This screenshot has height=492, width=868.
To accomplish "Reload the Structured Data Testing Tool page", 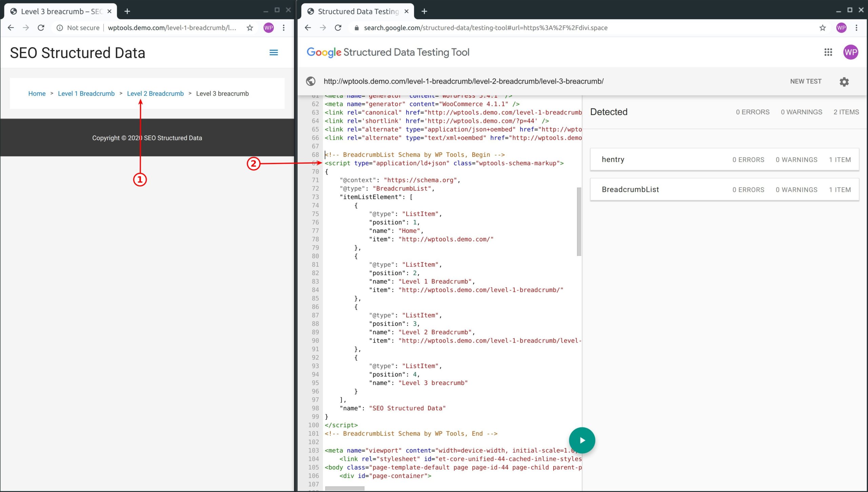I will (338, 28).
